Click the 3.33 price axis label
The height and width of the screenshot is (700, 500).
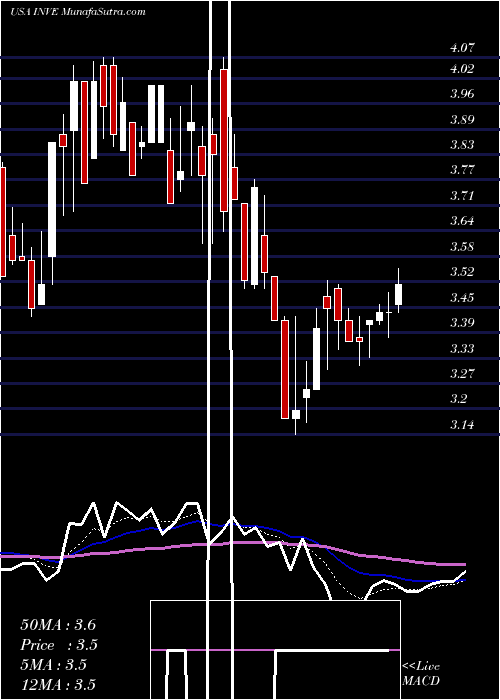(x=462, y=348)
